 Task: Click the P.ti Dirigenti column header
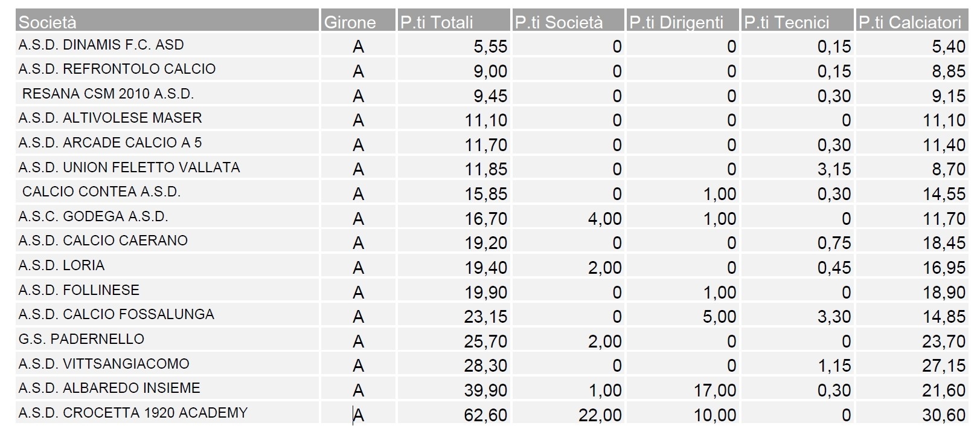coord(676,22)
